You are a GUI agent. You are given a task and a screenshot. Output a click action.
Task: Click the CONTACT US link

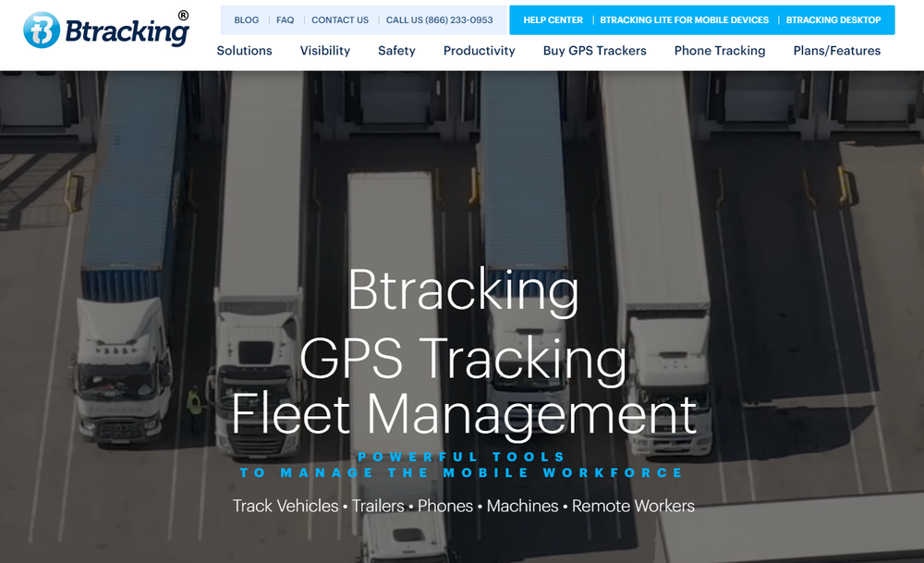(340, 19)
